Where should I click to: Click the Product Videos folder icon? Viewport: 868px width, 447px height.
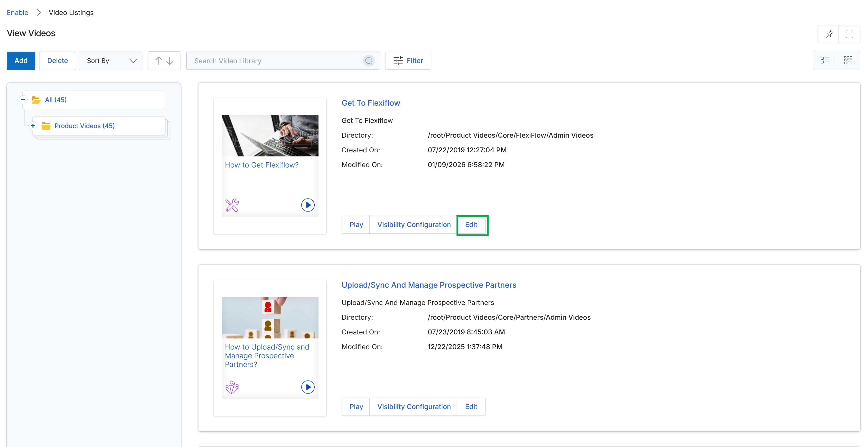pos(46,126)
